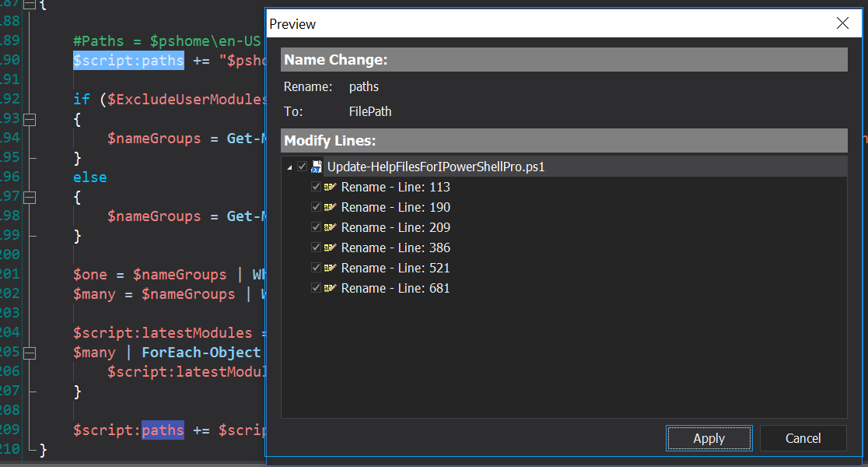Apply the rename changes
Screen dimensions: 868x467
709,438
